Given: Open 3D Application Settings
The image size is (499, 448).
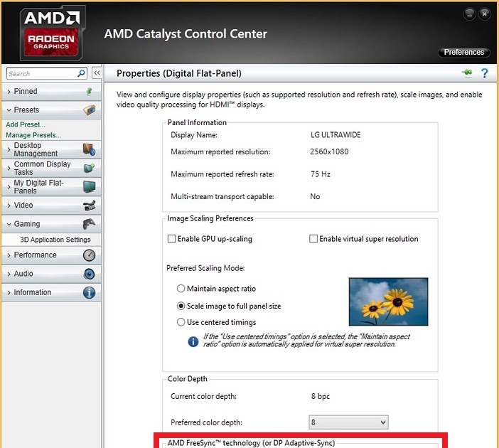Looking at the screenshot, I should [x=55, y=240].
